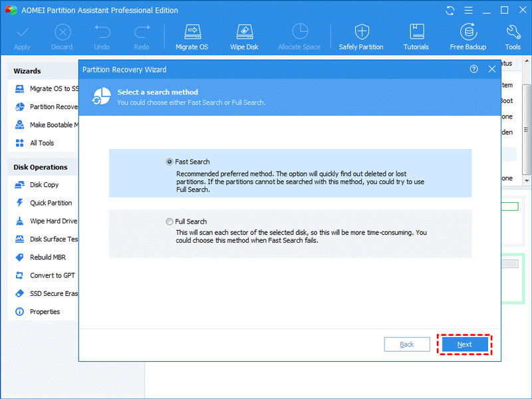The height and width of the screenshot is (399, 532).
Task: Open Properties text in Disk Operations
Action: click(45, 312)
